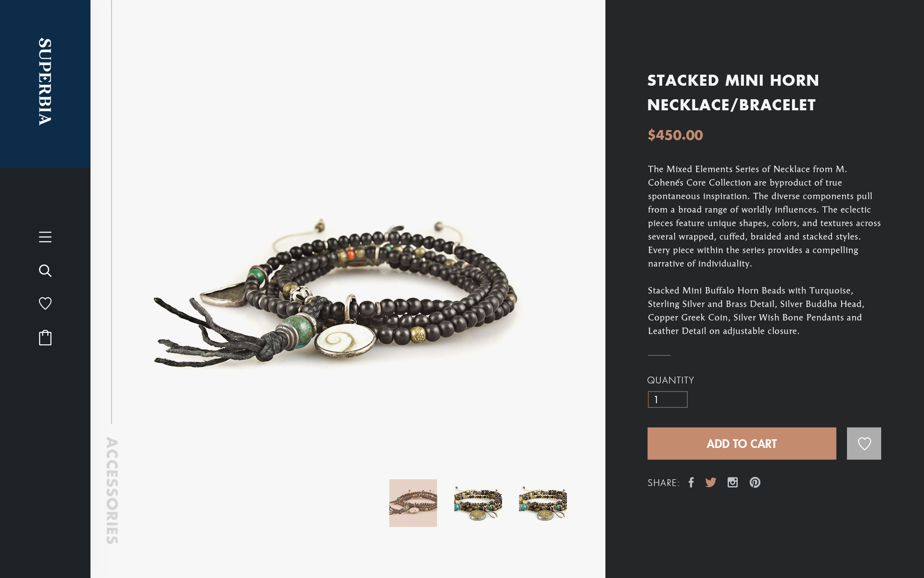
Task: Share product on Facebook
Action: pyautogui.click(x=691, y=482)
